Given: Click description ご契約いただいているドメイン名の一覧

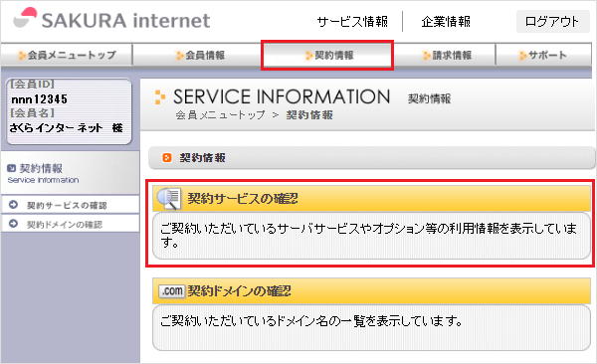Looking at the screenshot, I should (x=311, y=321).
